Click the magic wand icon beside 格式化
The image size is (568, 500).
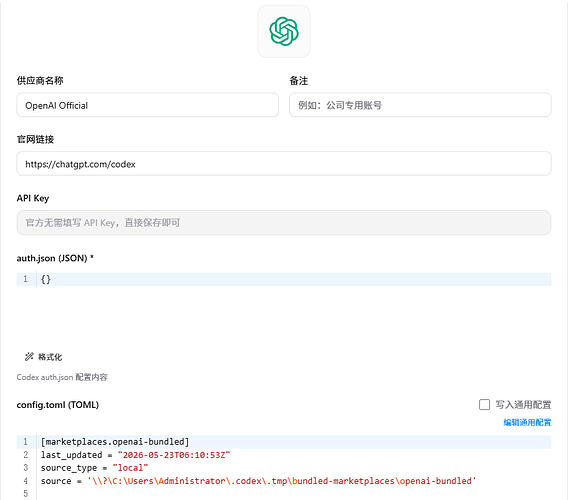click(x=29, y=357)
